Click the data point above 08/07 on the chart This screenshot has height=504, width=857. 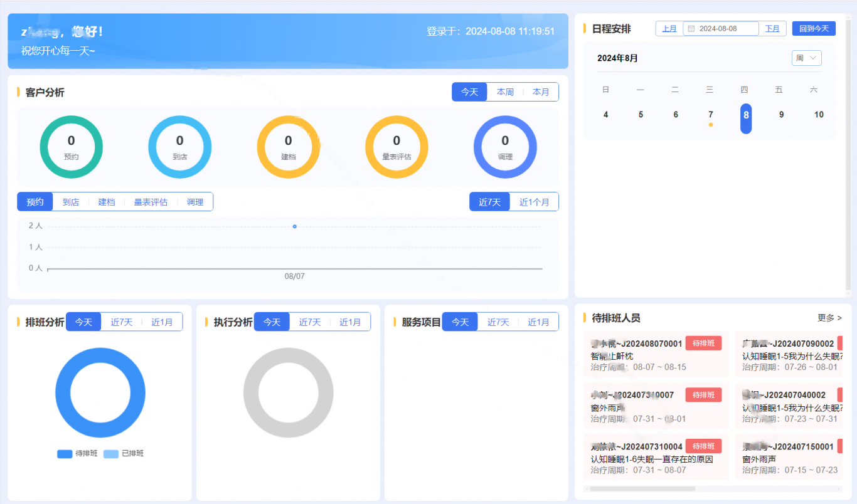295,226
